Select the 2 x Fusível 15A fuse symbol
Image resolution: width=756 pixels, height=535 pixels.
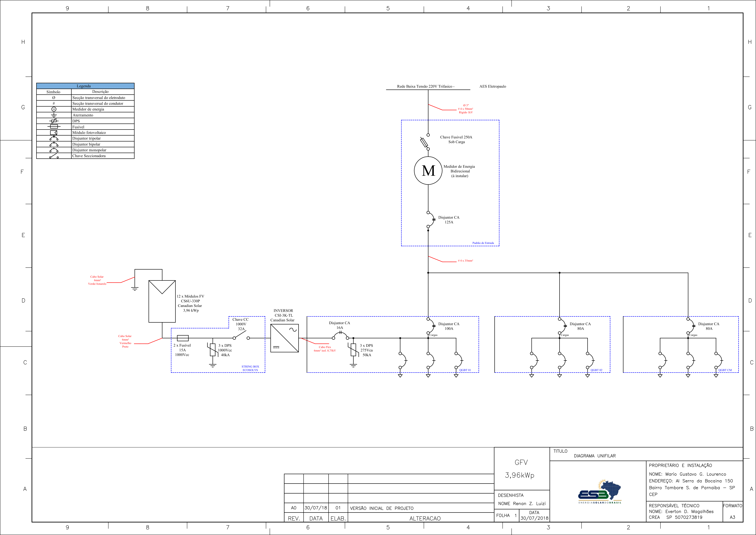tap(183, 338)
